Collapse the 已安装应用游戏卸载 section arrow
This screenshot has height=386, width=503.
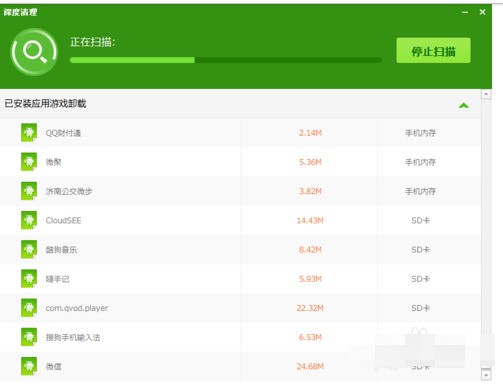coord(464,105)
